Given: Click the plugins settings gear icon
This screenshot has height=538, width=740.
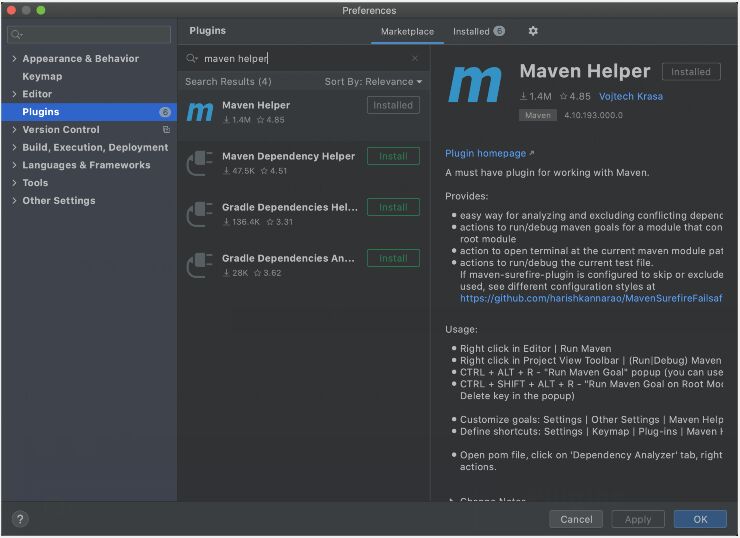Looking at the screenshot, I should click(533, 31).
